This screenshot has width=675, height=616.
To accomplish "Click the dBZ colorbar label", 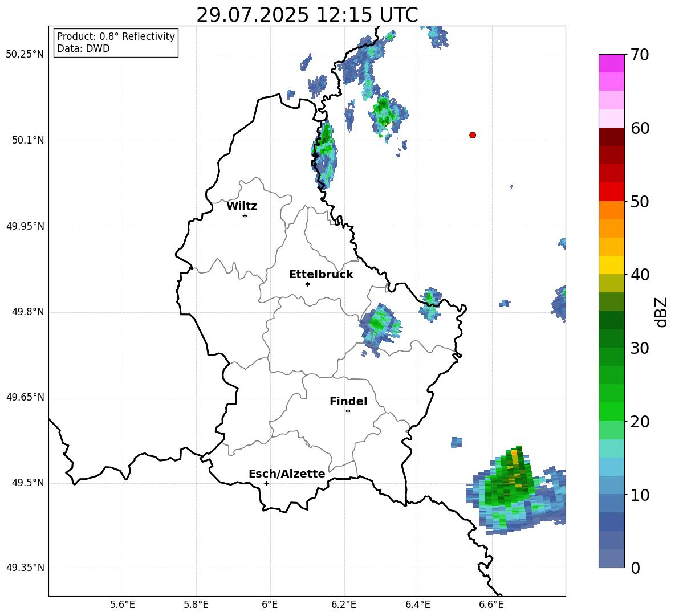I will tap(660, 312).
